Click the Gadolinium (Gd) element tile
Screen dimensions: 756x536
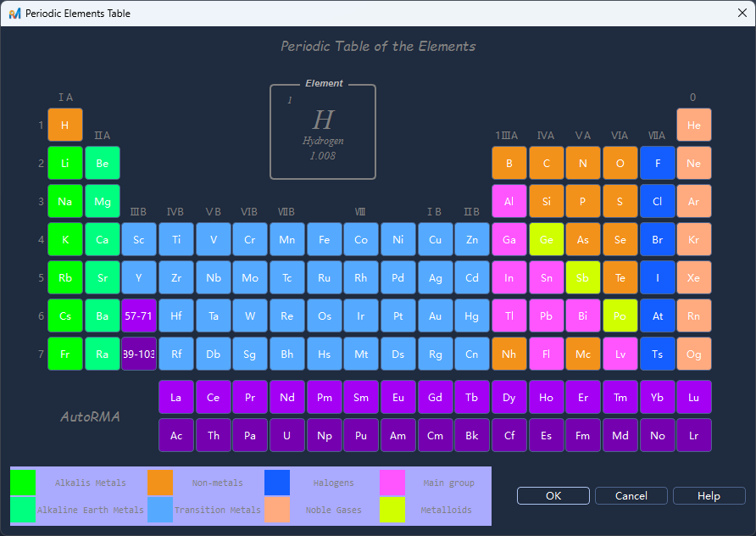435,397
